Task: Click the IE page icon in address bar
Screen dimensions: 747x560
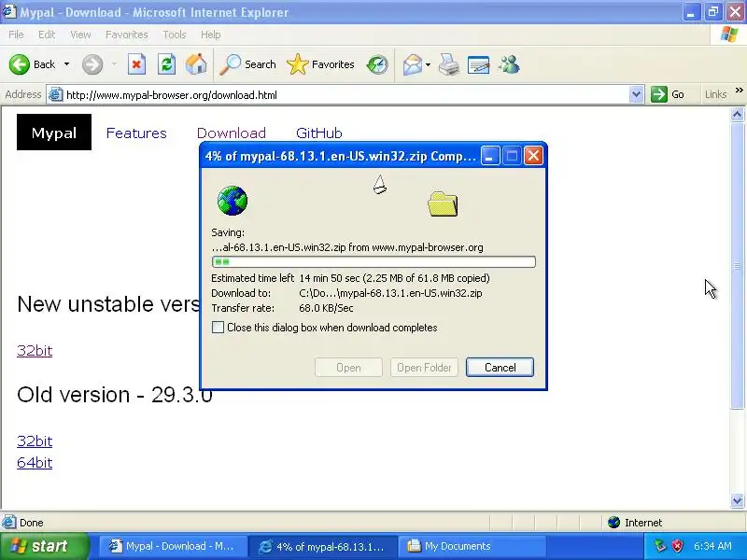Action: pyautogui.click(x=56, y=95)
